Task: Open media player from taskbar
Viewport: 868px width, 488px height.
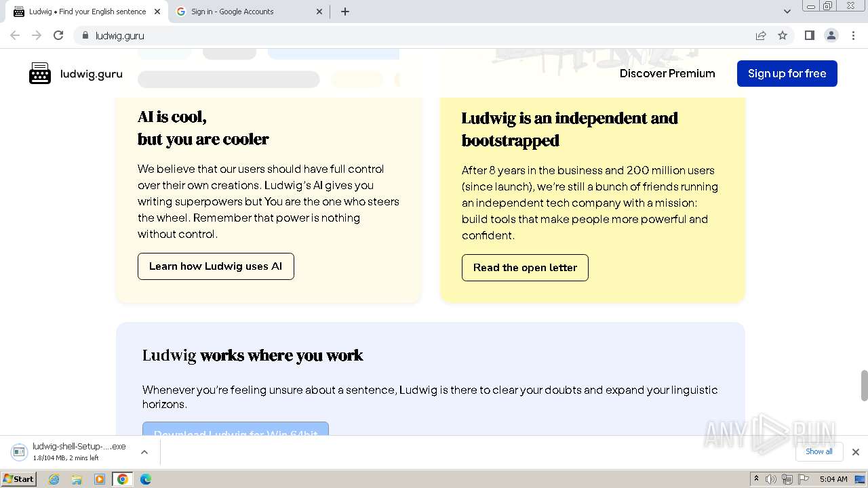Action: click(x=100, y=479)
